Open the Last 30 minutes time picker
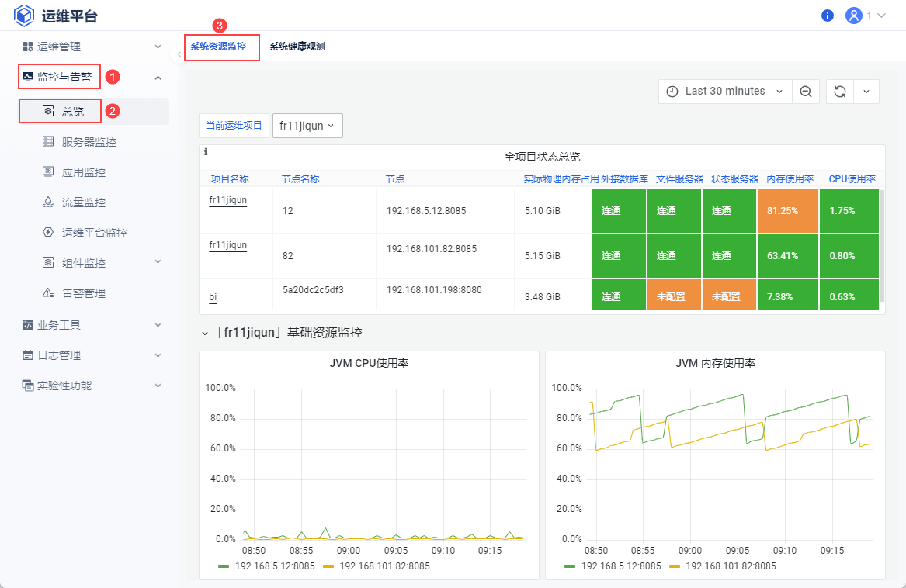Viewport: 906px width, 588px height. tap(725, 92)
